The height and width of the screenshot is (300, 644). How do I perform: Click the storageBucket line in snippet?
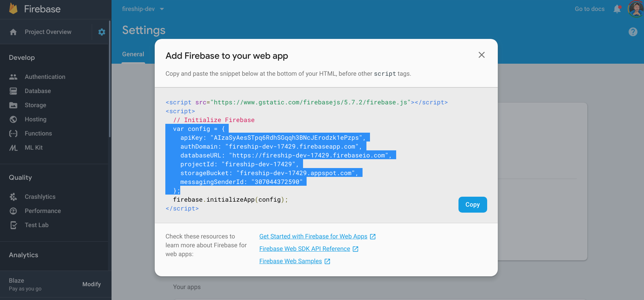coord(269,173)
